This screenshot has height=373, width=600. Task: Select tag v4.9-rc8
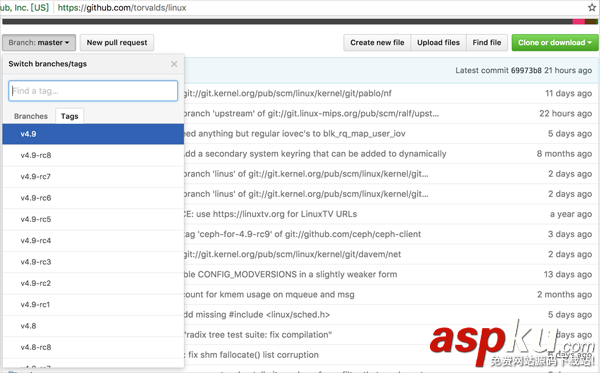click(x=93, y=155)
